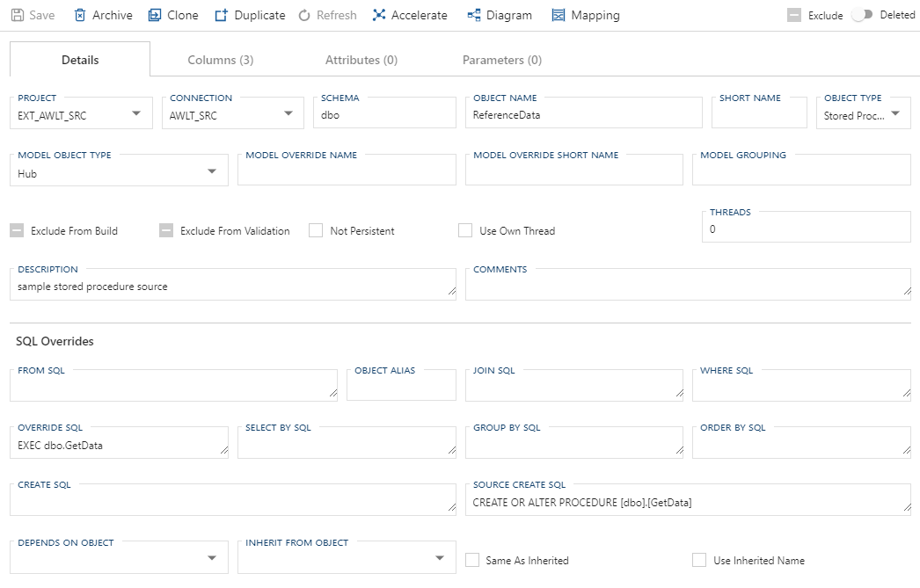Click the Source Create SQL text area
This screenshot has height=588, width=920.
pyautogui.click(x=688, y=501)
